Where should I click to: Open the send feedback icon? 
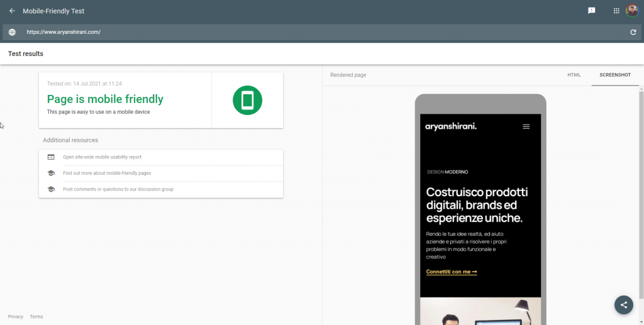coord(591,11)
